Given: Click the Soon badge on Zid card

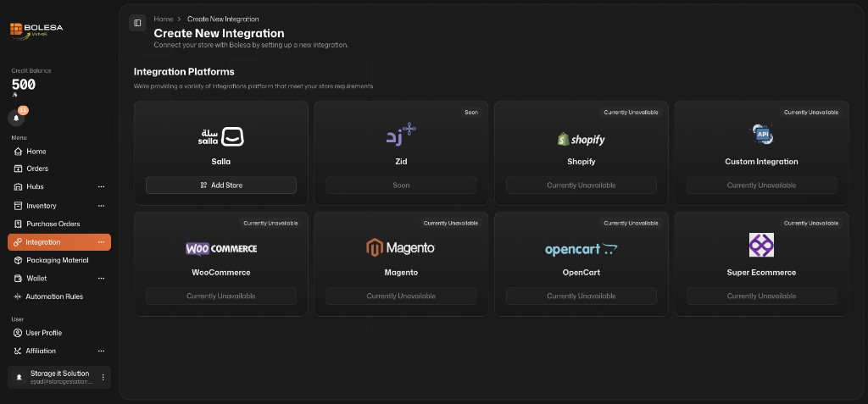Looking at the screenshot, I should point(471,113).
